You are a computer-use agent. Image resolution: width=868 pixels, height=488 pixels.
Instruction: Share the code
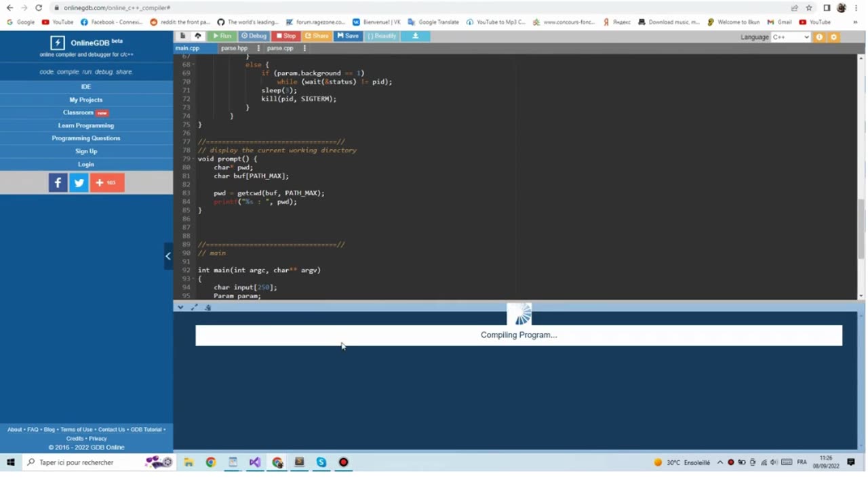pos(317,36)
